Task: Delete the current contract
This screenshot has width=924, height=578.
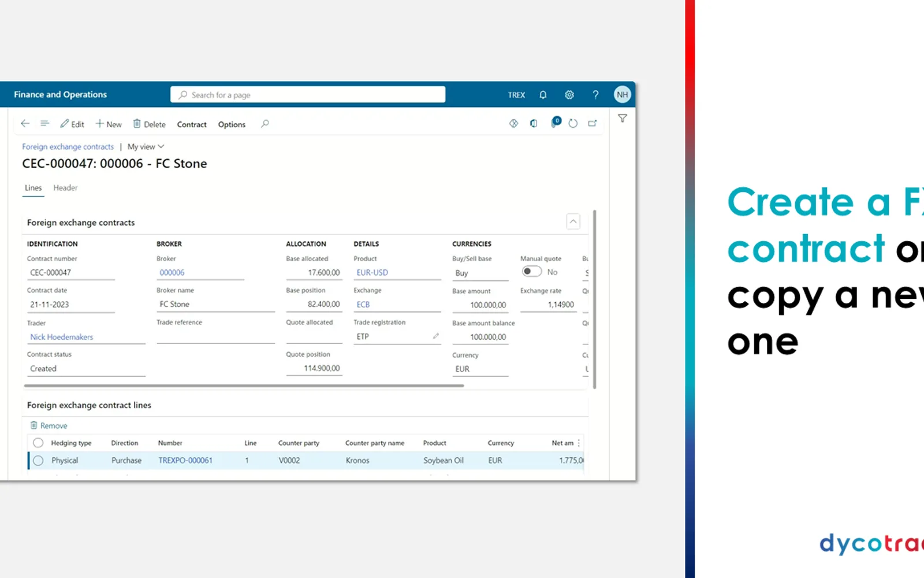Action: (150, 124)
